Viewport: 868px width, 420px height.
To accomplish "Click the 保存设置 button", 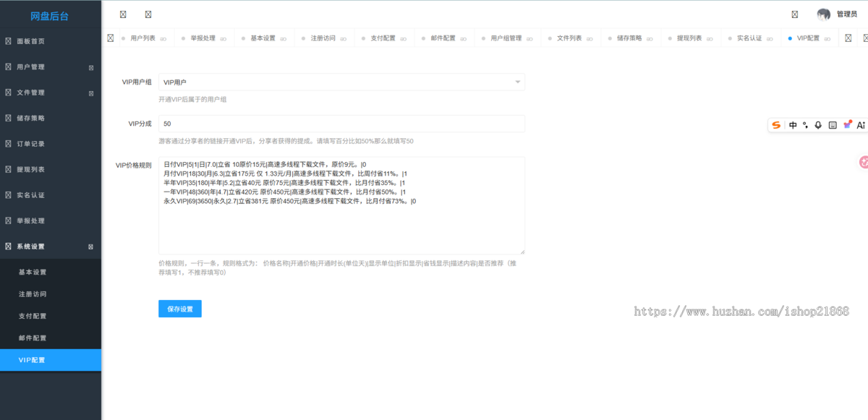I will pos(180,309).
